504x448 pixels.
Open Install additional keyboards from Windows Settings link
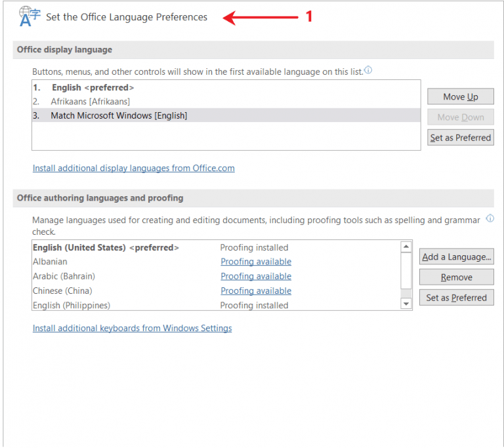(x=132, y=328)
